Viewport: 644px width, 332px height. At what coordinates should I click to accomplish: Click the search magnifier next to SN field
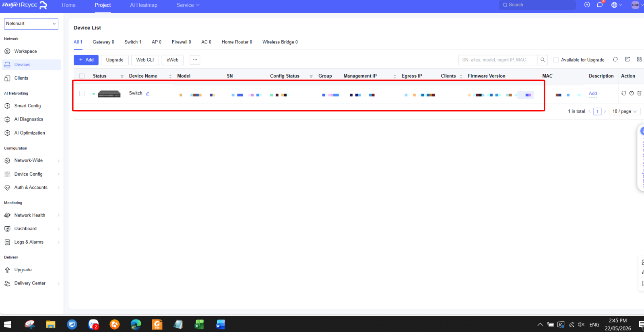[x=543, y=60]
